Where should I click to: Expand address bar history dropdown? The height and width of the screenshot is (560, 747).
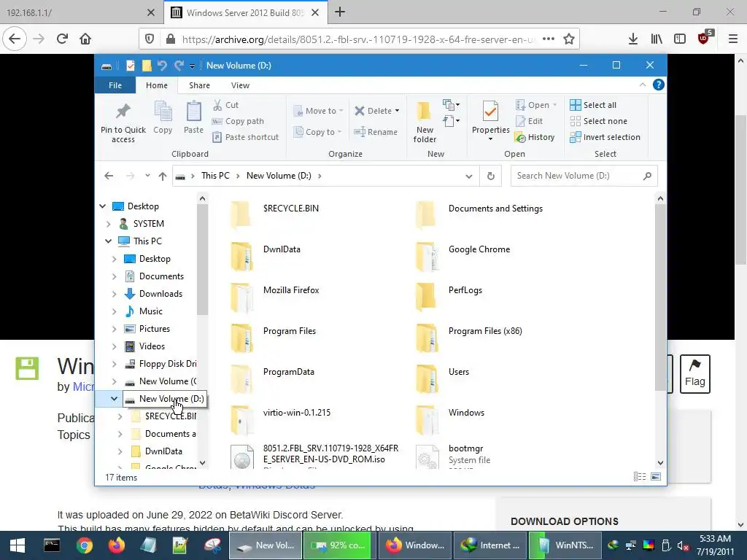469,176
